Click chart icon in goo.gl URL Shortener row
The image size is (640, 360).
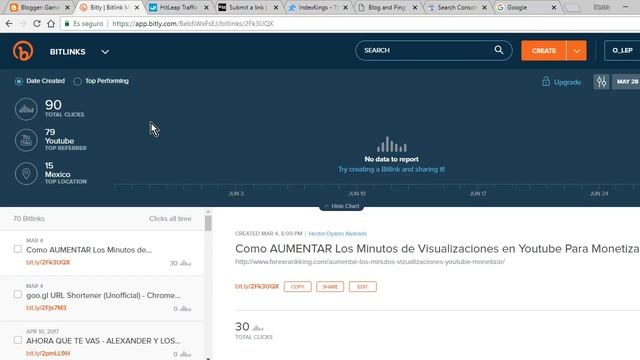pos(186,309)
